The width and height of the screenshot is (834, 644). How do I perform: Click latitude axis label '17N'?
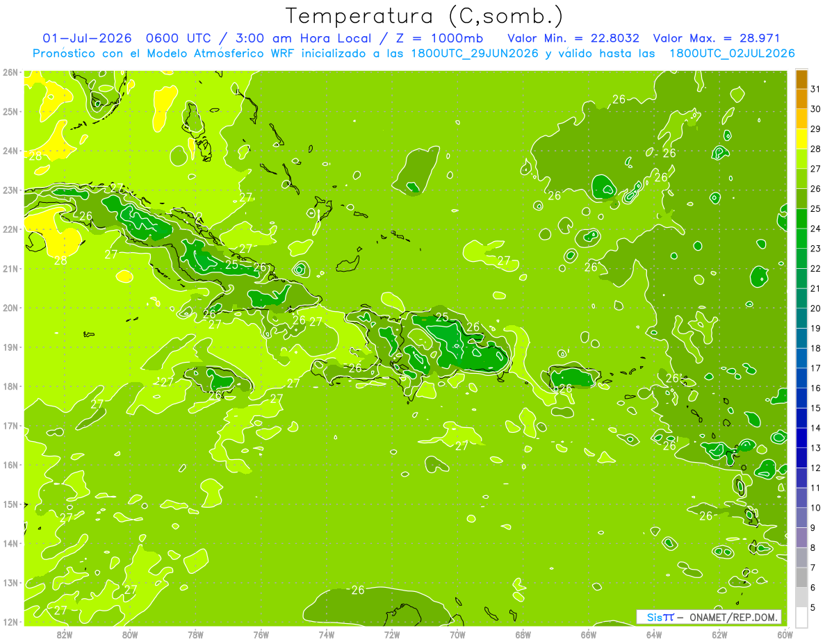[10, 426]
